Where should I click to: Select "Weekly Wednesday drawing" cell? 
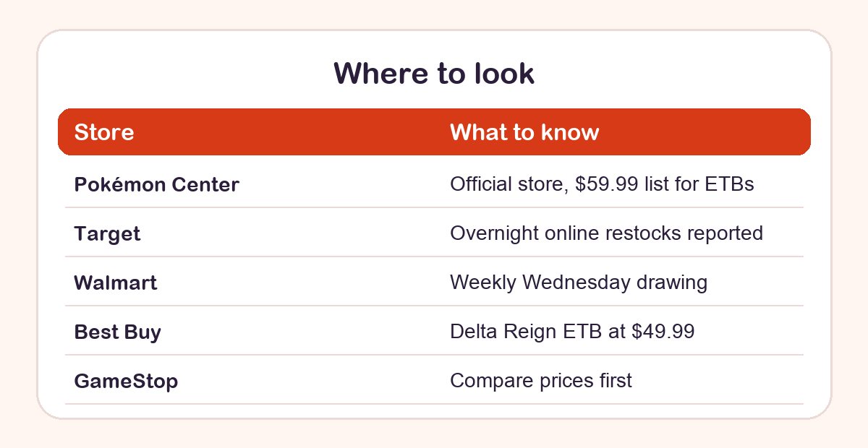[579, 283]
